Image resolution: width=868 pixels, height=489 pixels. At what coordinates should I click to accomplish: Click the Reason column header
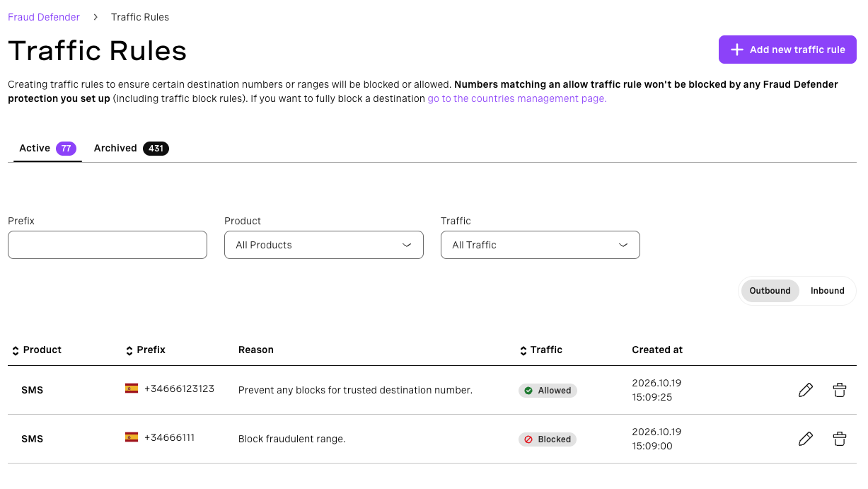click(256, 350)
